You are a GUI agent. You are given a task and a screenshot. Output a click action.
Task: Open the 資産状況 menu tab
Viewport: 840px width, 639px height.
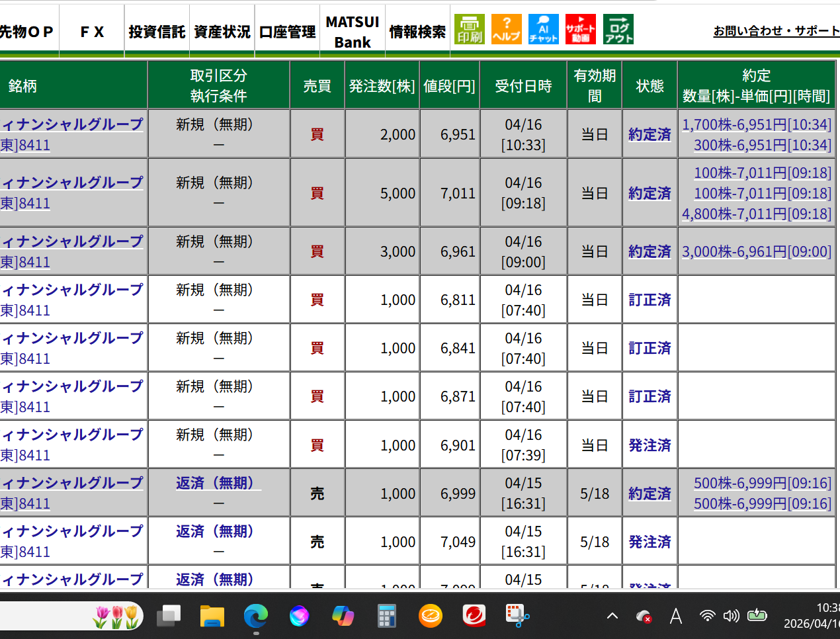point(222,32)
